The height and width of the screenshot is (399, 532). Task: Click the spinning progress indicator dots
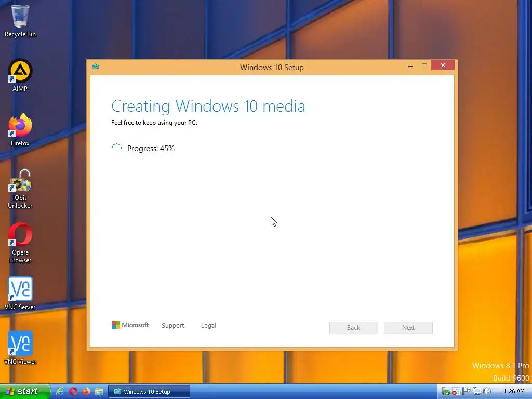117,147
